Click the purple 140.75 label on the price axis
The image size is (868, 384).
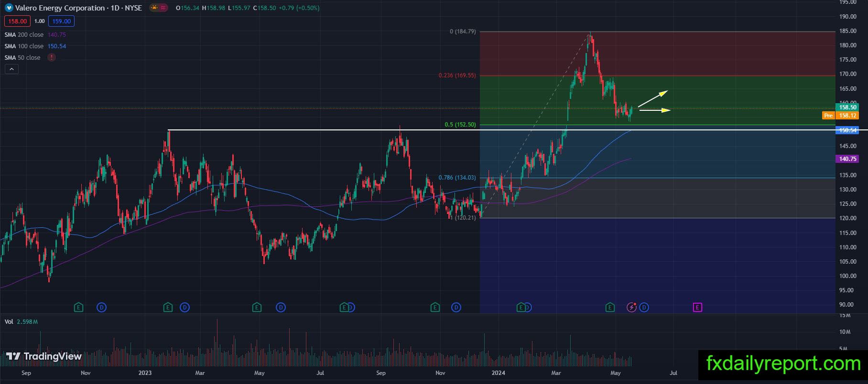pyautogui.click(x=847, y=159)
